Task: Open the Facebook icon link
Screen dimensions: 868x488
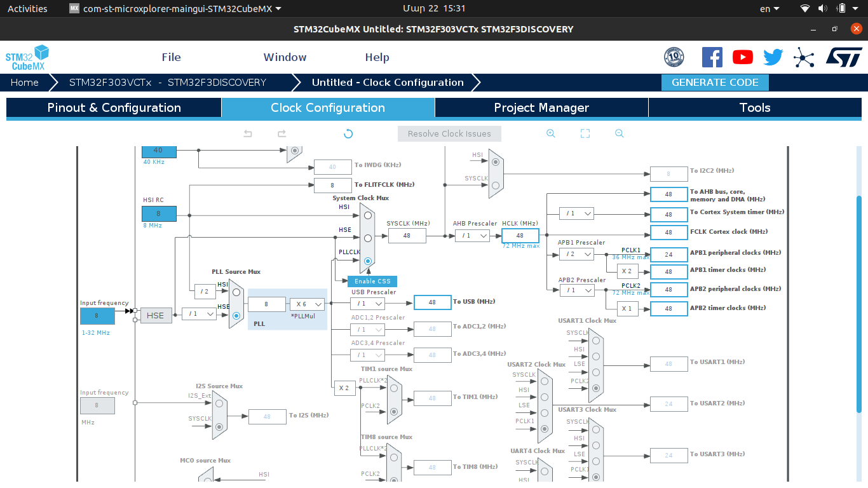Action: pyautogui.click(x=712, y=57)
